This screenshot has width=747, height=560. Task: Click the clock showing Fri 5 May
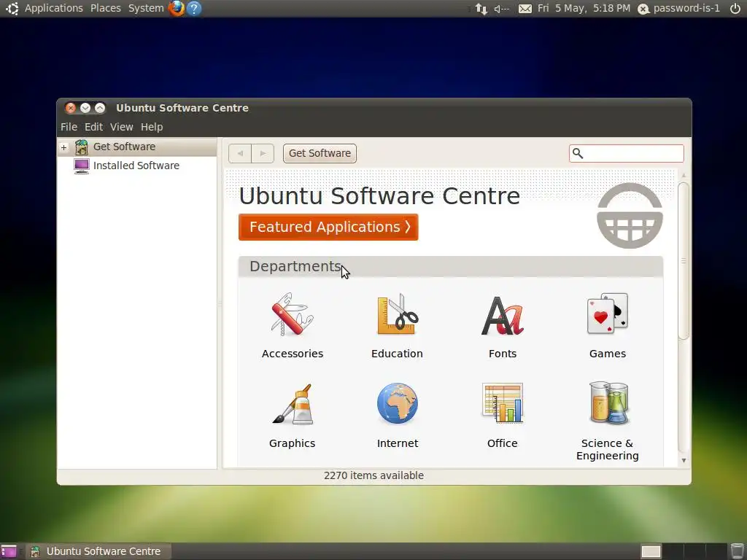(x=584, y=8)
